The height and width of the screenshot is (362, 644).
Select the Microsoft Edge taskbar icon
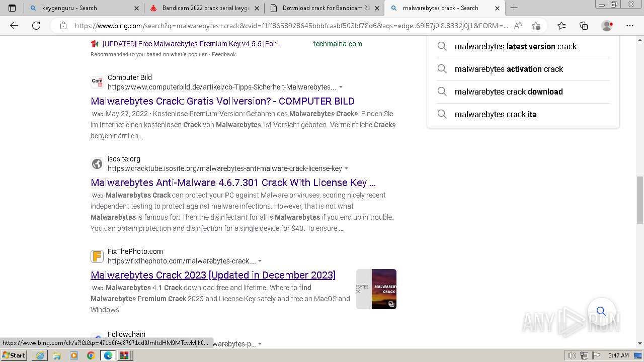click(x=108, y=355)
